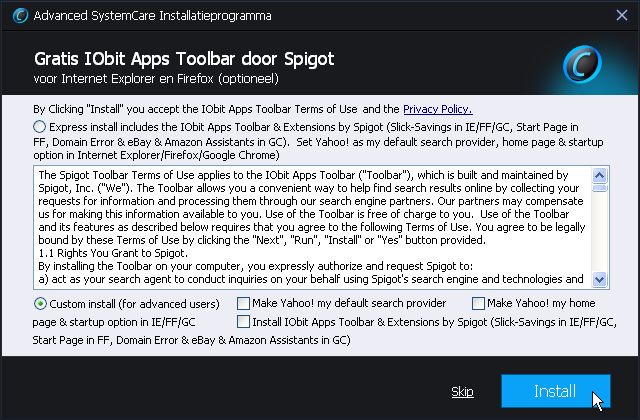Image resolution: width=640 pixels, height=420 pixels.
Task: Click the Advanced SystemCare title bar icon
Action: pos(15,16)
